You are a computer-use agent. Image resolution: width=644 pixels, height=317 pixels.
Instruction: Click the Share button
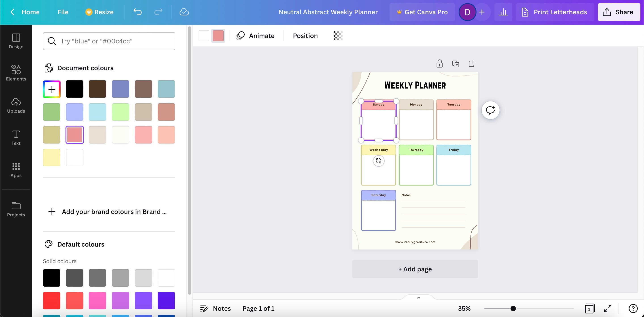coord(619,12)
